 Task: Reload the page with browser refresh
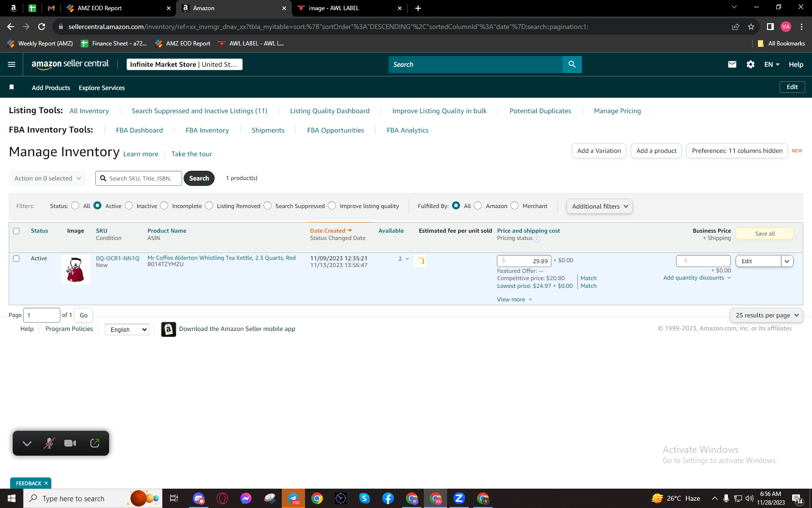42,27
